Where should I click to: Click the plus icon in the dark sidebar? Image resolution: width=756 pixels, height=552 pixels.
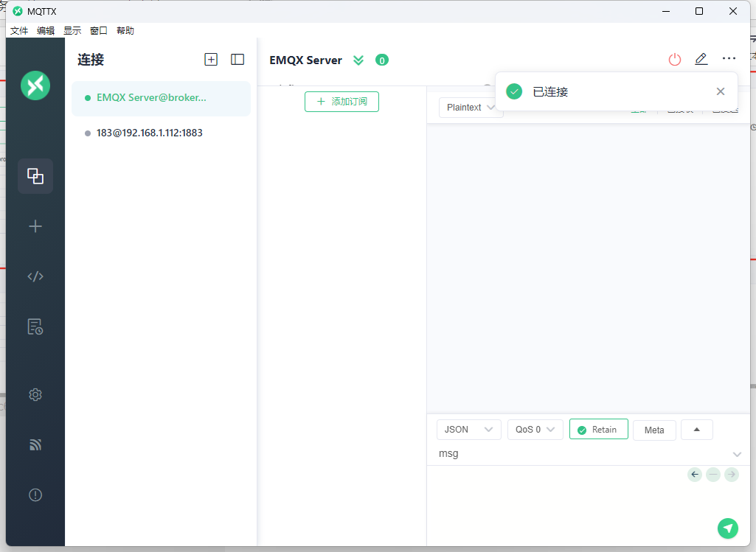click(x=35, y=226)
